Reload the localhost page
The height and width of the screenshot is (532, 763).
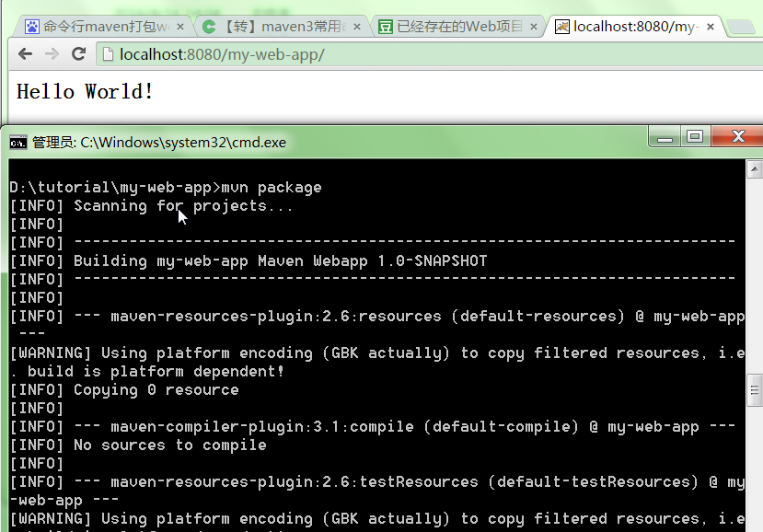[x=78, y=54]
